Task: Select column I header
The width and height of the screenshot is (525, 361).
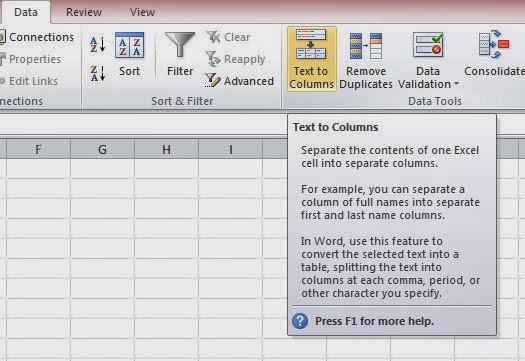Action: (230, 149)
